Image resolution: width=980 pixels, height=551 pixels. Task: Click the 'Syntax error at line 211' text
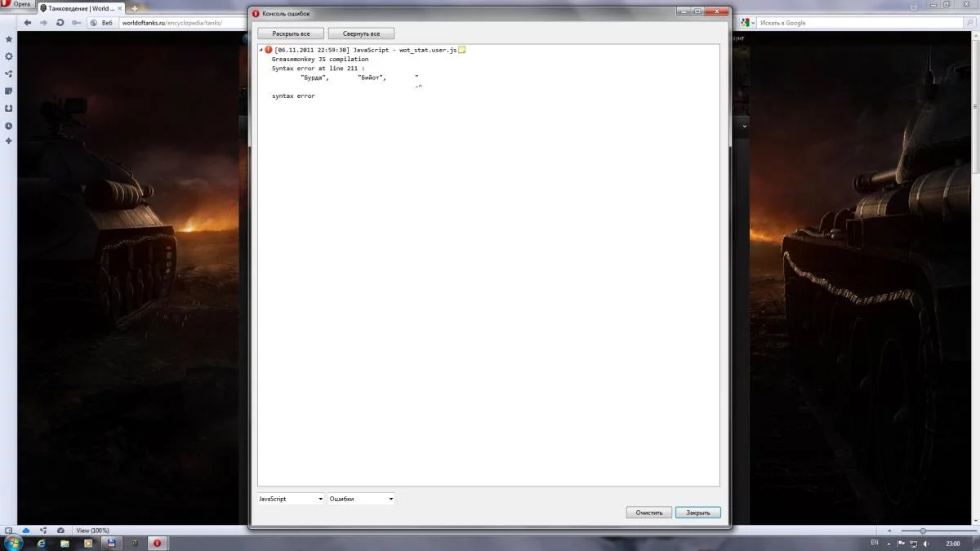click(318, 69)
